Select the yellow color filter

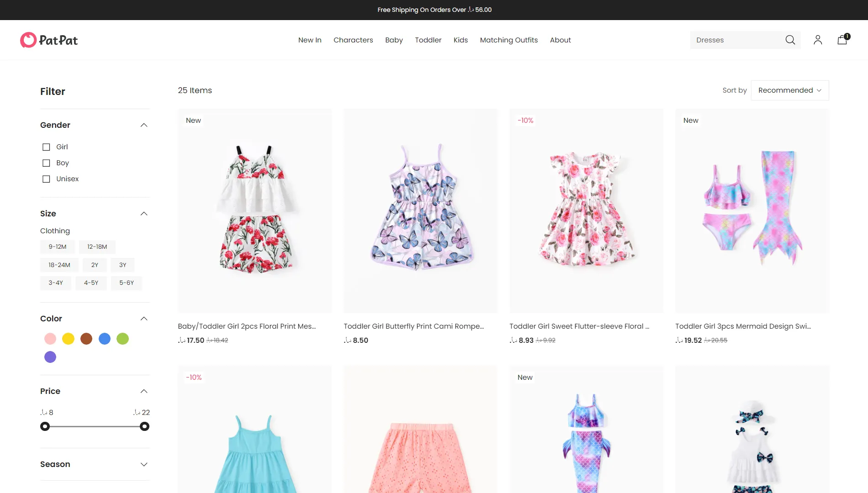[x=68, y=339]
